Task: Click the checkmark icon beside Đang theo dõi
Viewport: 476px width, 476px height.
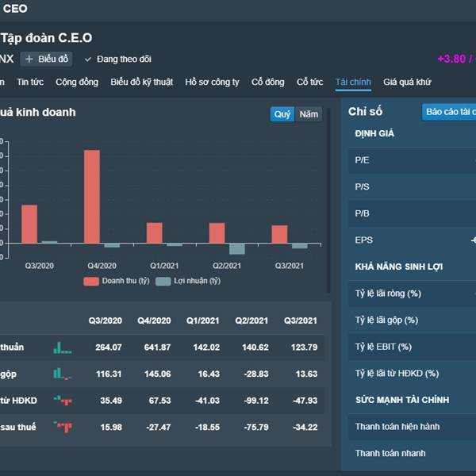Action: [88, 59]
